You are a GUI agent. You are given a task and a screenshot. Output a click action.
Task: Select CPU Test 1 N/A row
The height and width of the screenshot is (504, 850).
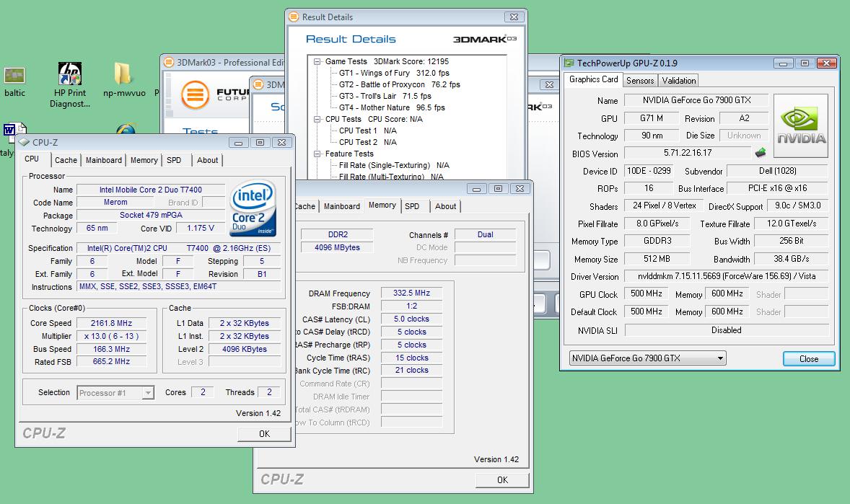point(367,131)
